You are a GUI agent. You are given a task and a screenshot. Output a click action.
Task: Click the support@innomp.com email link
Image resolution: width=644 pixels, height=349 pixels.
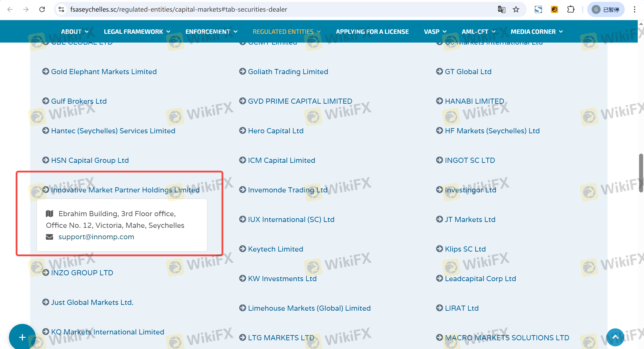[x=96, y=237]
